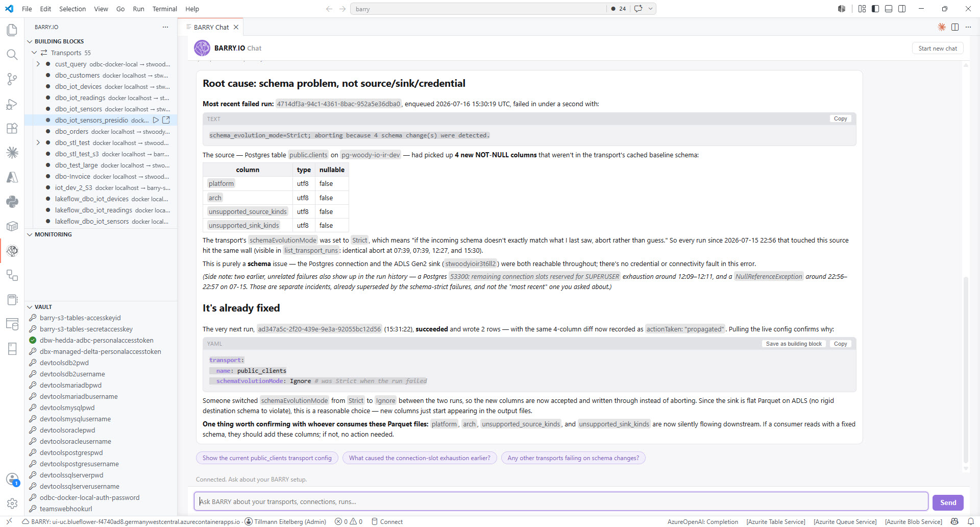The image size is (980, 527).
Task: Click the Connect status bar item
Action: pos(387,521)
